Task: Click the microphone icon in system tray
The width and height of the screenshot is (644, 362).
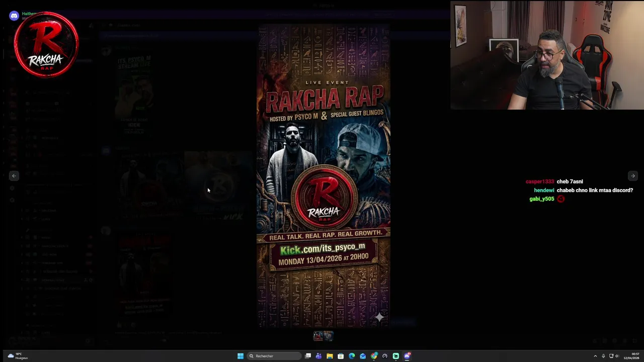Action: point(603,356)
